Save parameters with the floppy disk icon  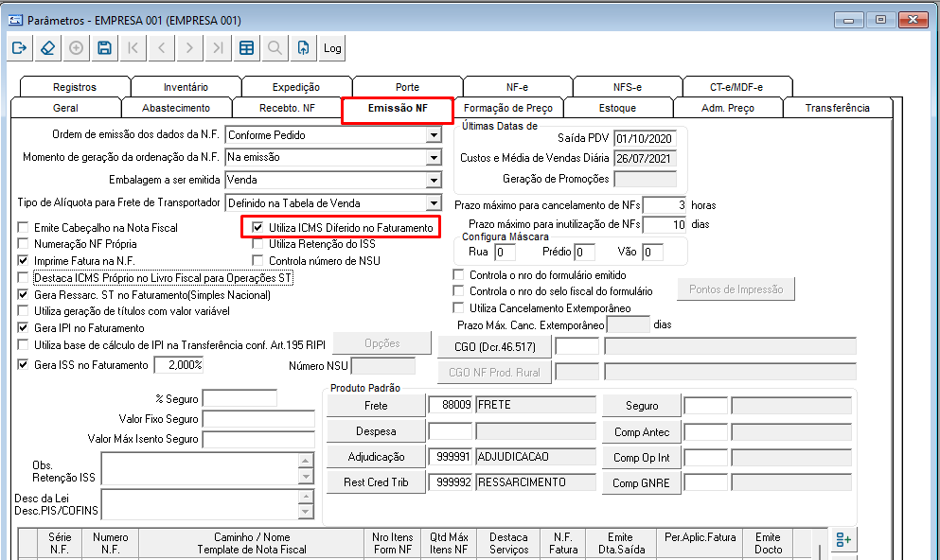click(104, 48)
